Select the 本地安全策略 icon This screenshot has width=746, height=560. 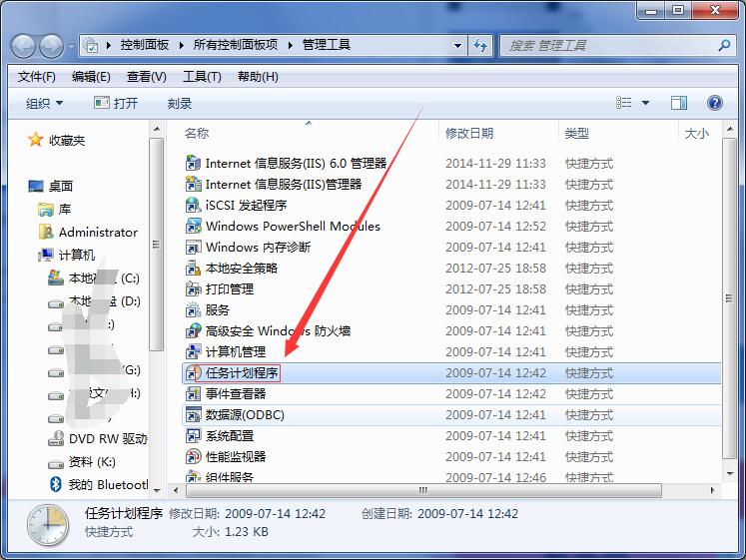(x=193, y=268)
